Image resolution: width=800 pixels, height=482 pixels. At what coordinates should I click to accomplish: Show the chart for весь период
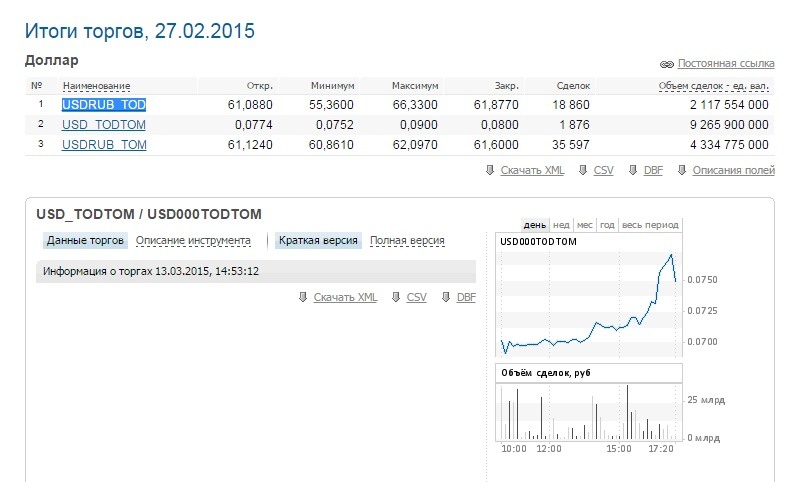(x=650, y=225)
